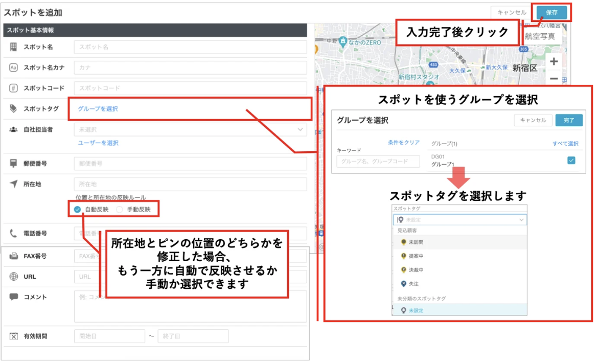Click the Aa icon beside スポット名カナ

[x=13, y=67]
